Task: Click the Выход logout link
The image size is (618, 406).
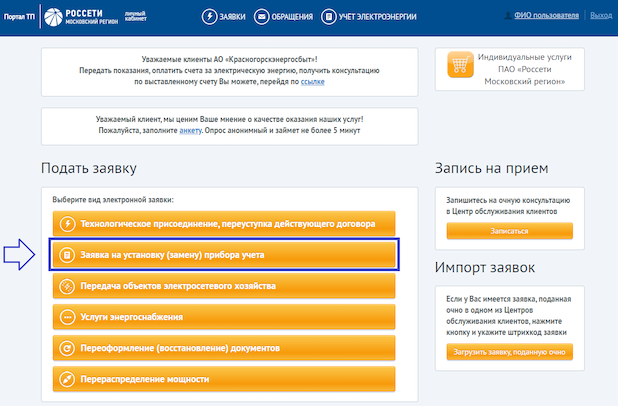Action: pyautogui.click(x=601, y=16)
